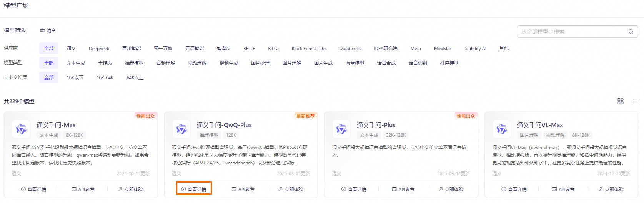The height and width of the screenshot is (203, 644).
Task: Click 立即体验 for 通义千问-QwQ-Plus
Action: (291, 190)
